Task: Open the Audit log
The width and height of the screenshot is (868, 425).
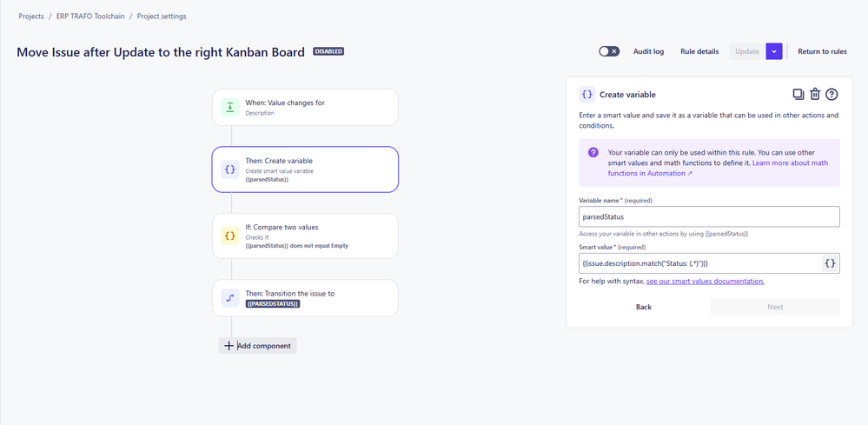Action: click(x=648, y=51)
